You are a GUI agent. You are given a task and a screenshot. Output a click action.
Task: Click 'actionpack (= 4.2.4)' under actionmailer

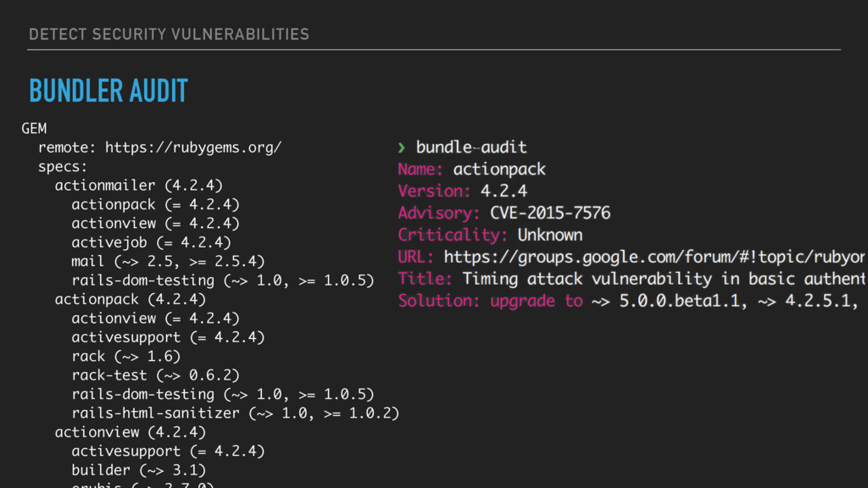coord(155,205)
